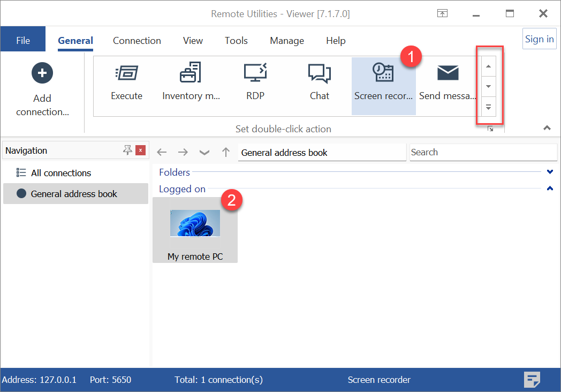Select the My remote PC thumbnail

pos(195,230)
